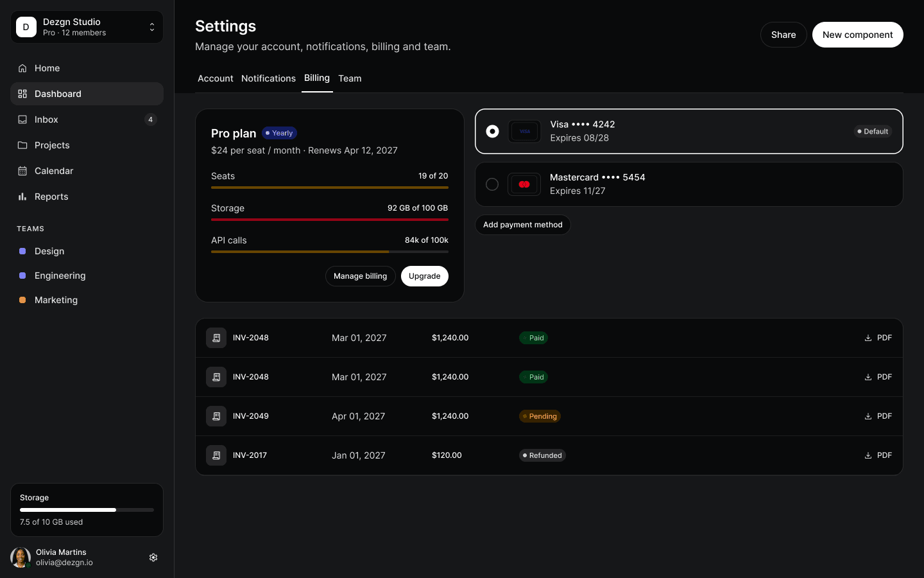
Task: Switch to the Account tab
Action: pos(216,78)
